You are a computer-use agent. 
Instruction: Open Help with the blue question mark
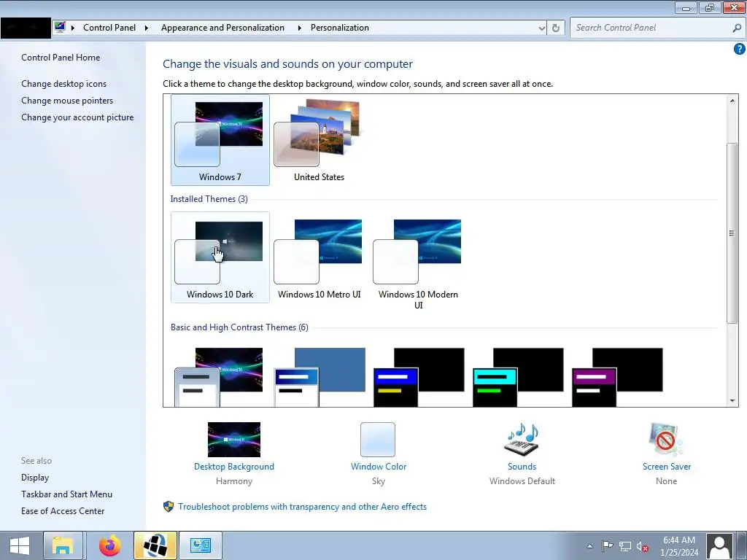point(740,49)
